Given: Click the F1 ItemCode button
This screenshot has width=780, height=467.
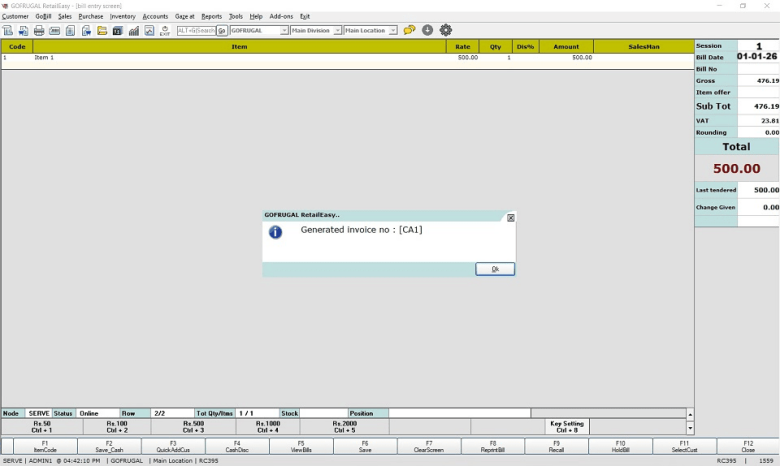Looking at the screenshot, I should point(45,446).
